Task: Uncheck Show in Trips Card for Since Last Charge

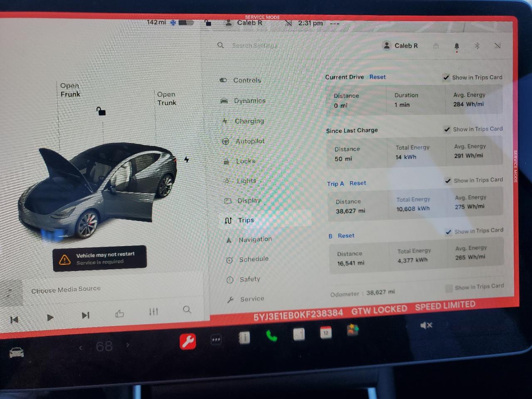Action: pos(447,129)
